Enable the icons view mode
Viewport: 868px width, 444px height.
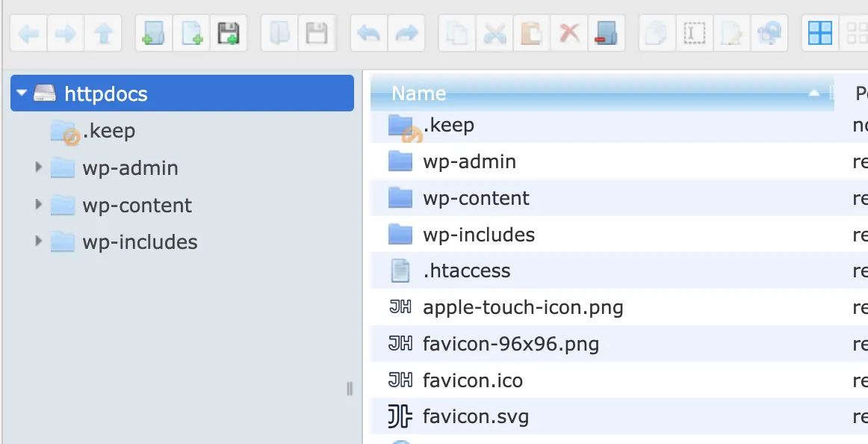[x=858, y=33]
